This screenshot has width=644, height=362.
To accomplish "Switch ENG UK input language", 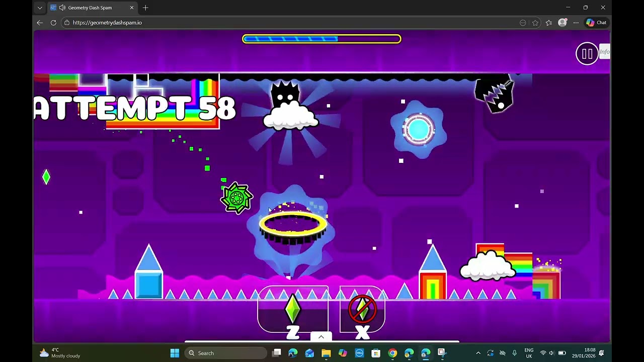I will click(x=529, y=353).
